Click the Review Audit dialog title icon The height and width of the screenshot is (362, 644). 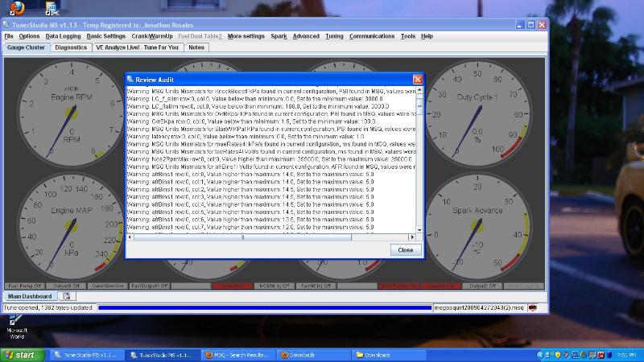(x=130, y=80)
